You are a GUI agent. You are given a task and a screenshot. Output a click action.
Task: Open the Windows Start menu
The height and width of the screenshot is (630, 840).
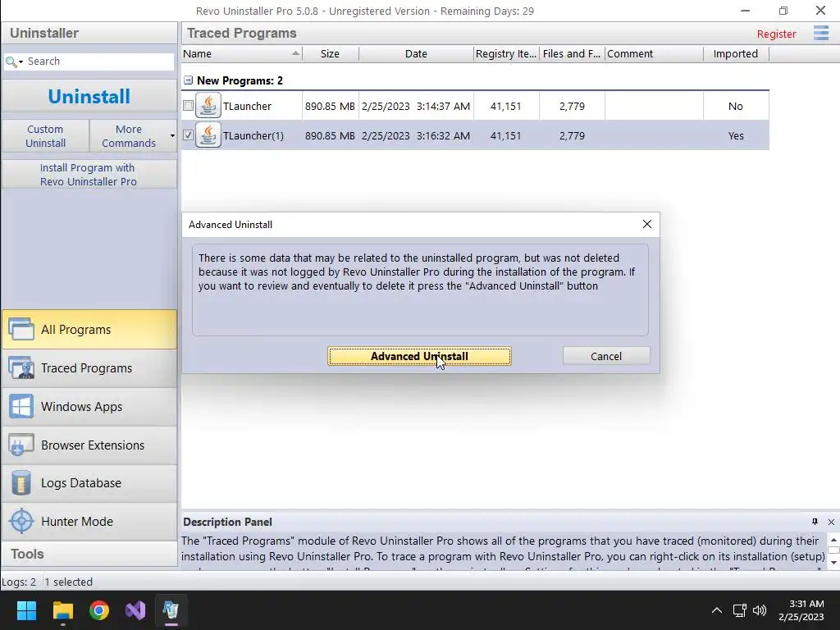point(26,610)
